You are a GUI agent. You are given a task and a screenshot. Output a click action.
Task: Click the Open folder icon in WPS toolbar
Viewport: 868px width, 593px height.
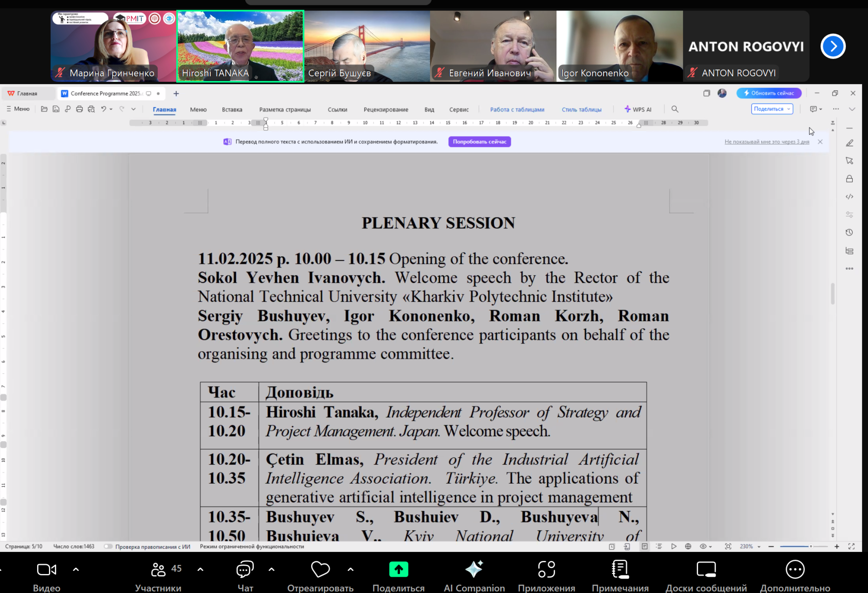point(44,109)
